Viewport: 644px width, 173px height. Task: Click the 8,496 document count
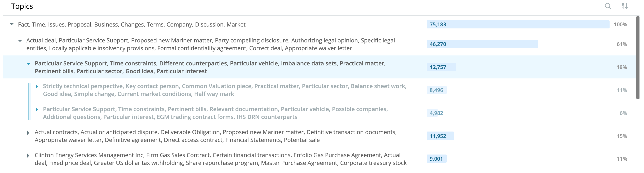click(436, 90)
